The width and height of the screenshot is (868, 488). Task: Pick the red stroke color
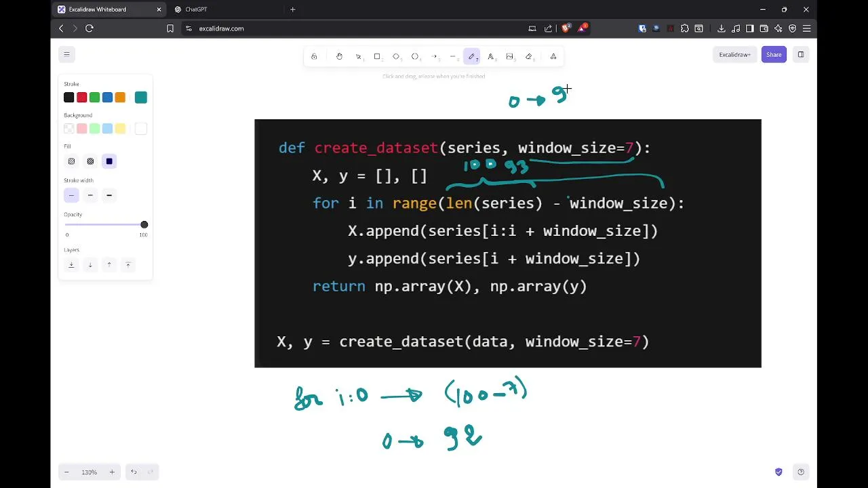tap(81, 98)
